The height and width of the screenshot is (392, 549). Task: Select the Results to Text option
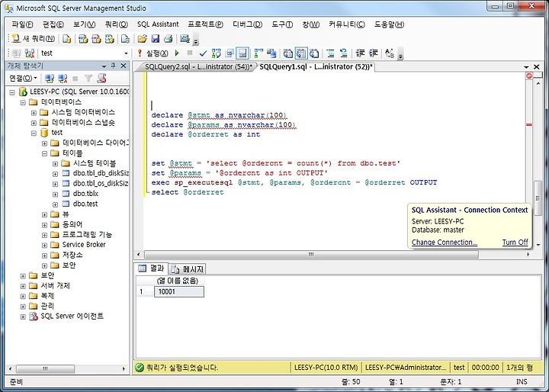coord(287,53)
